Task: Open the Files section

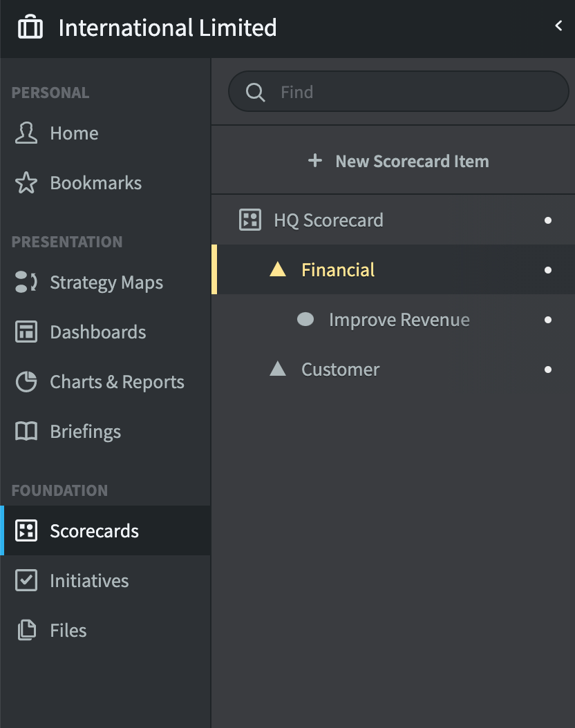Action: pos(68,630)
